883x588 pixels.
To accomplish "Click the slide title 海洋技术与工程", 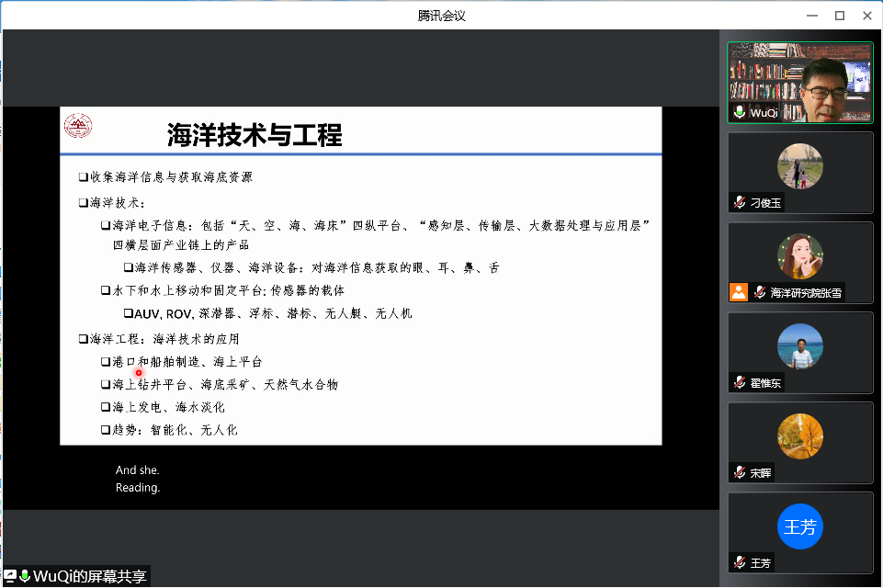I will click(x=255, y=136).
